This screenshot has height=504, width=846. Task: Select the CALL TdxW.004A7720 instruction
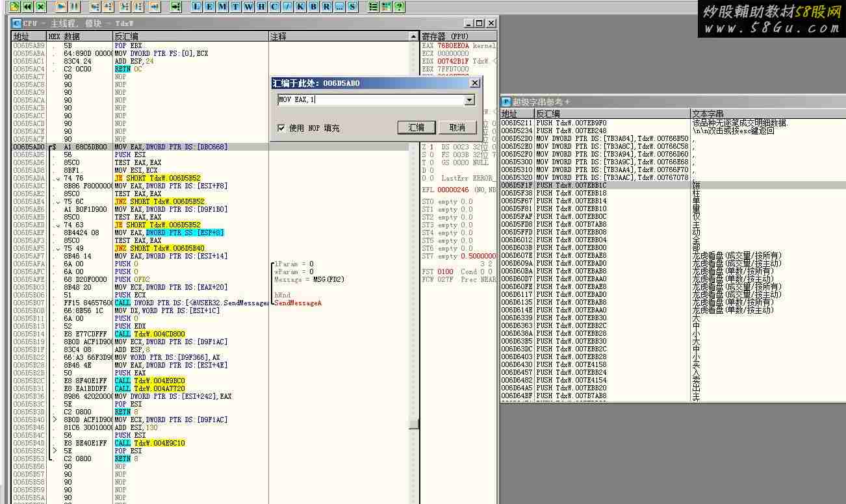tap(149, 389)
